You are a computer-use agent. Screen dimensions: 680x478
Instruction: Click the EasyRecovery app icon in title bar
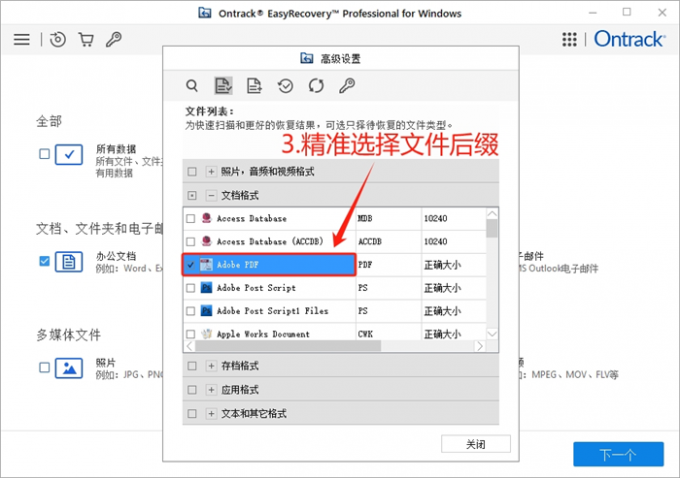205,13
